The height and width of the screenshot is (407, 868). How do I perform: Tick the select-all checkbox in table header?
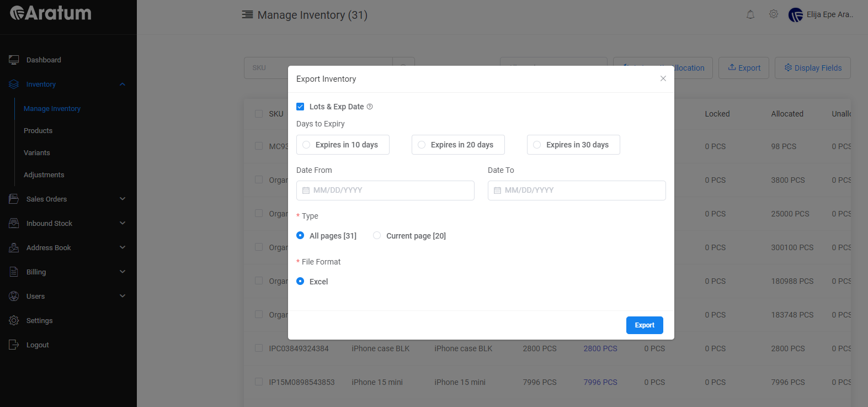click(x=259, y=113)
